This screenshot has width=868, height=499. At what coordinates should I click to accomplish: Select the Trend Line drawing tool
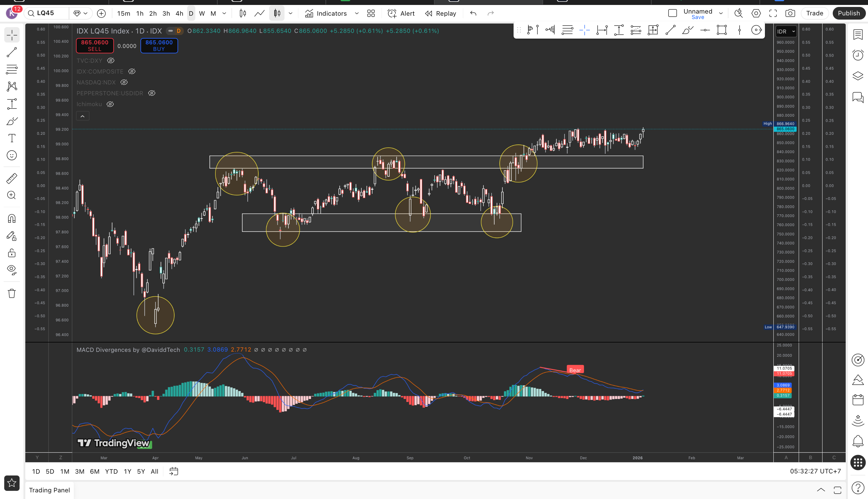[x=12, y=52]
